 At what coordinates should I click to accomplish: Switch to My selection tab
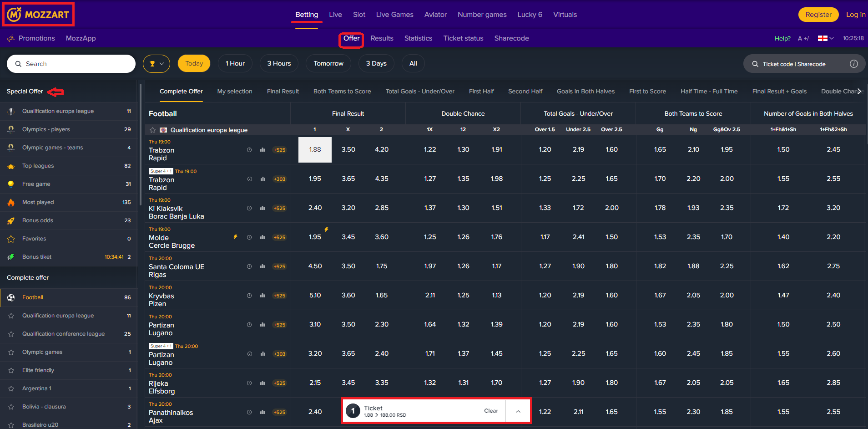235,92
